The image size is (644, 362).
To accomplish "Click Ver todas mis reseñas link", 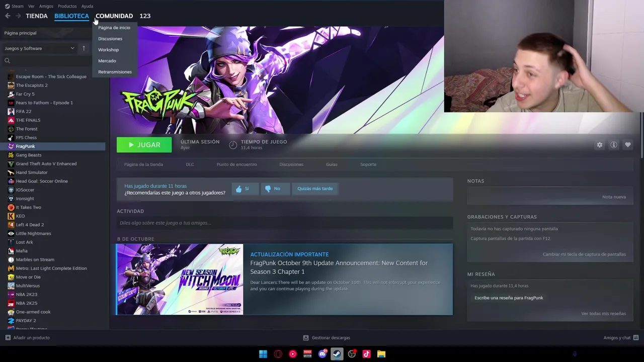I will coord(603,314).
